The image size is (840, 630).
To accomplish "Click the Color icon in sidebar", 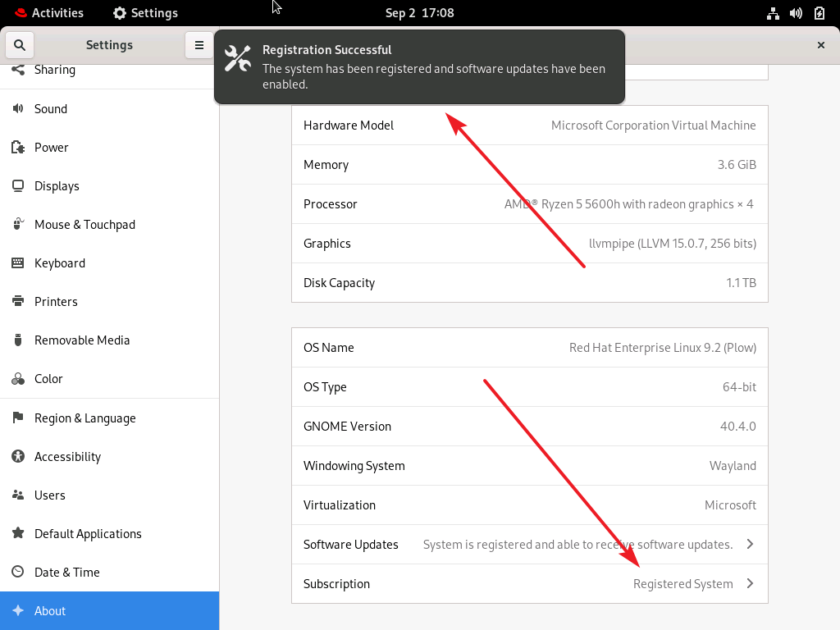I will click(18, 379).
